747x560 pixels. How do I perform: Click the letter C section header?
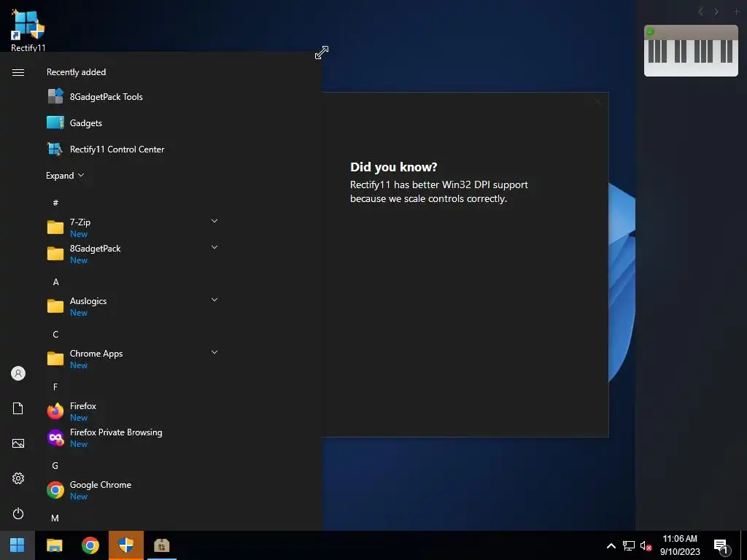(x=55, y=334)
